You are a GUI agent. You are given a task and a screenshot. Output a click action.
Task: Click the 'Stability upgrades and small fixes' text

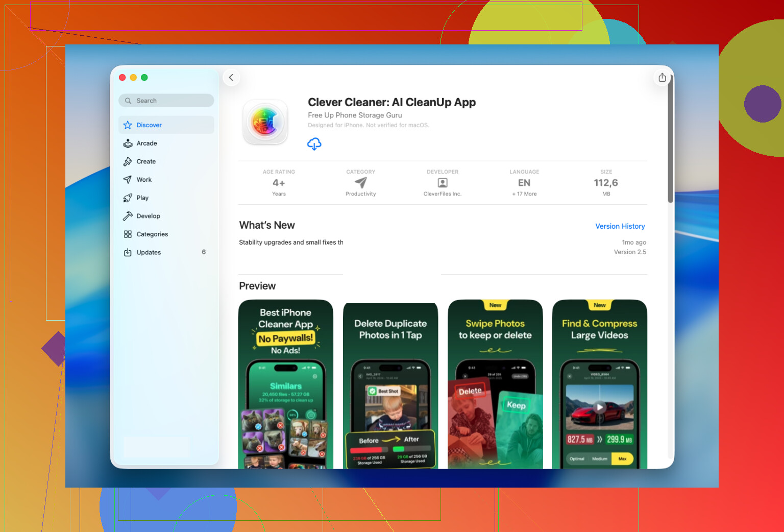click(x=291, y=243)
